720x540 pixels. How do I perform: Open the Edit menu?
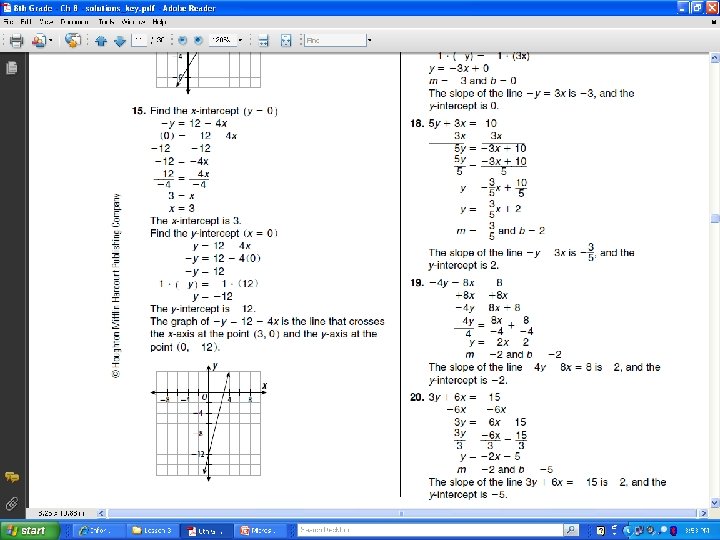[26, 22]
